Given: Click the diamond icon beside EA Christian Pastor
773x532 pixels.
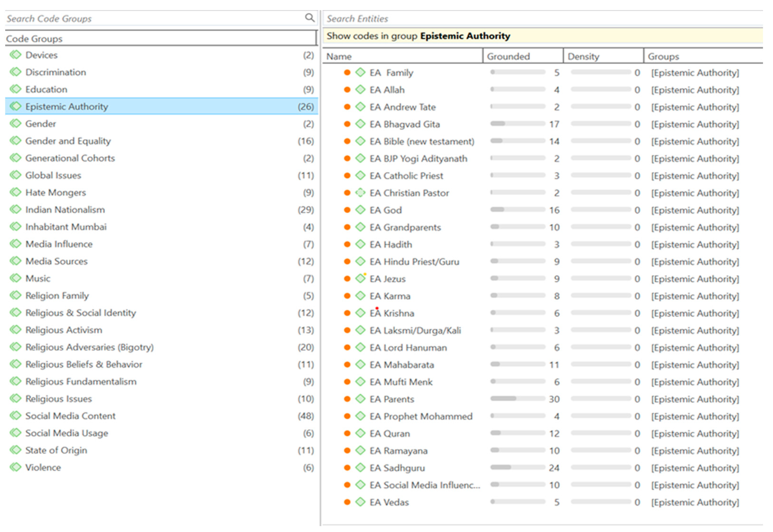Looking at the screenshot, I should [360, 193].
